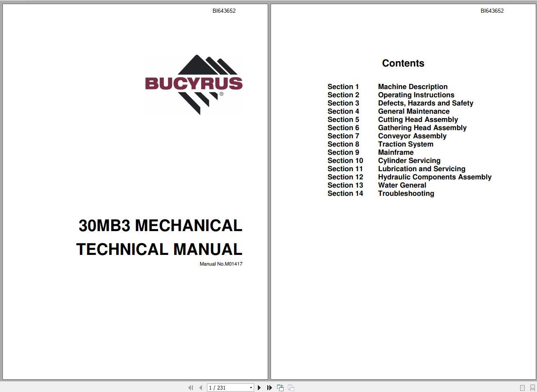Click Section 9 Mainframe
Viewport: 537px width, 392px height.
click(x=370, y=152)
